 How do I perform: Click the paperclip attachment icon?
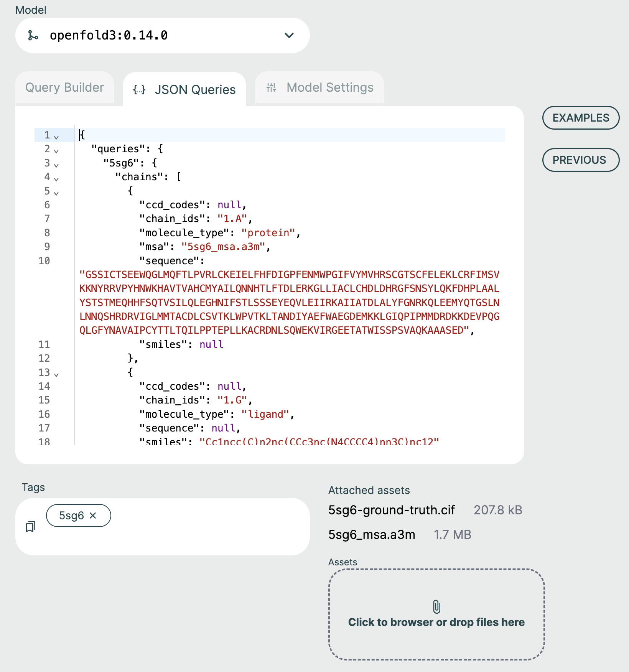click(436, 607)
